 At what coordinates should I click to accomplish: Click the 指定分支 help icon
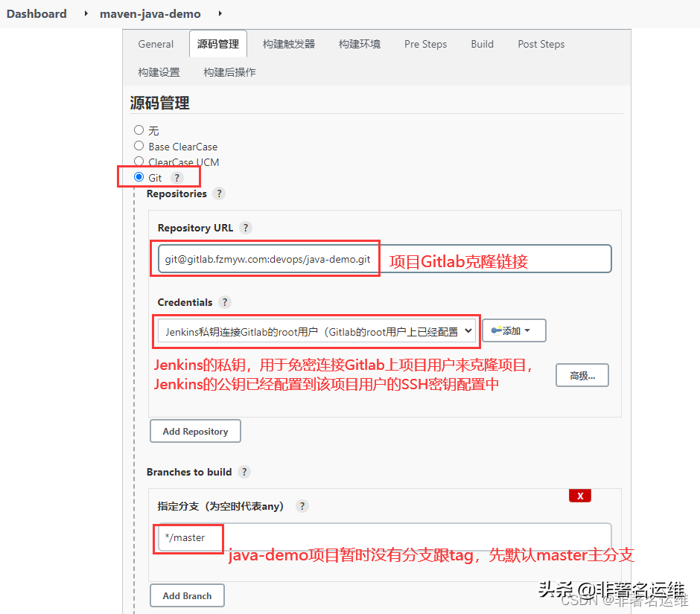tap(302, 506)
